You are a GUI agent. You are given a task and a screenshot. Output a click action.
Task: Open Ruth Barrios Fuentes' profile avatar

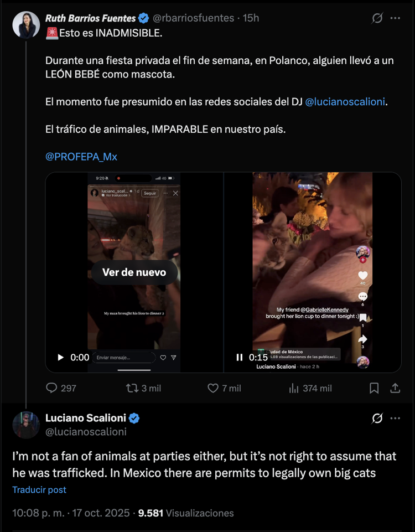pos(26,25)
